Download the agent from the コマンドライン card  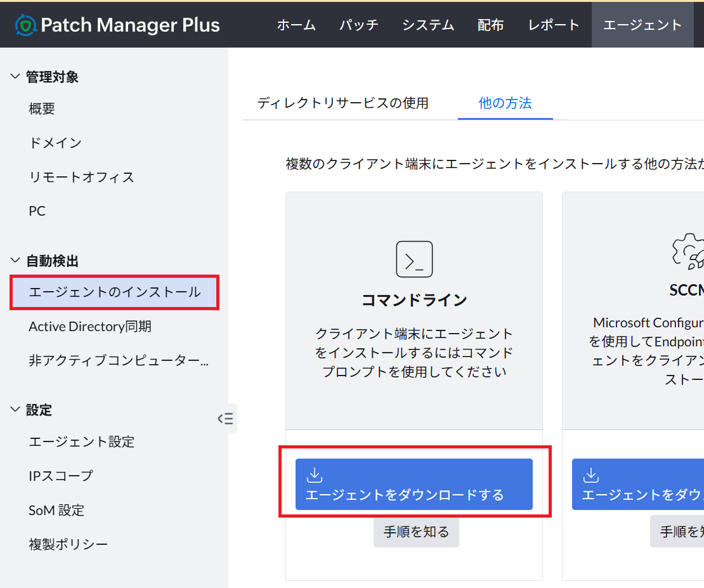pyautogui.click(x=414, y=484)
